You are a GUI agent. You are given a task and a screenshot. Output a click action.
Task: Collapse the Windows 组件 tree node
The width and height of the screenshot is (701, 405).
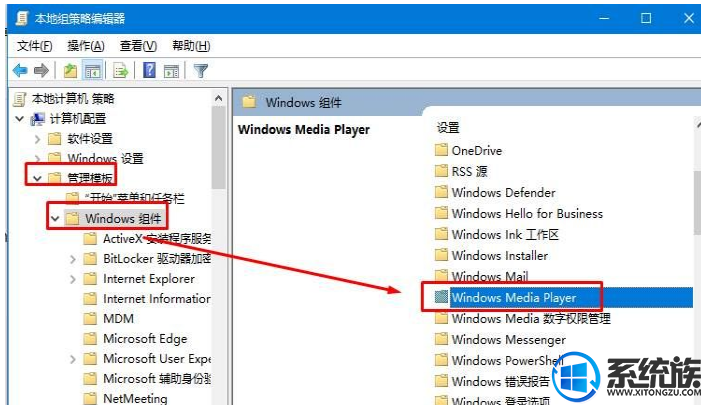point(56,218)
